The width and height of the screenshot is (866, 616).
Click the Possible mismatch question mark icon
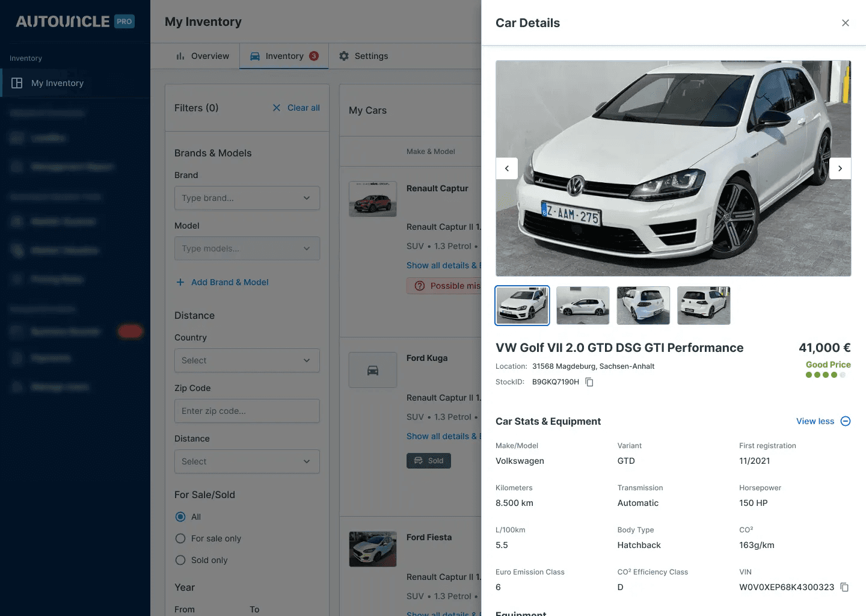[x=420, y=286]
